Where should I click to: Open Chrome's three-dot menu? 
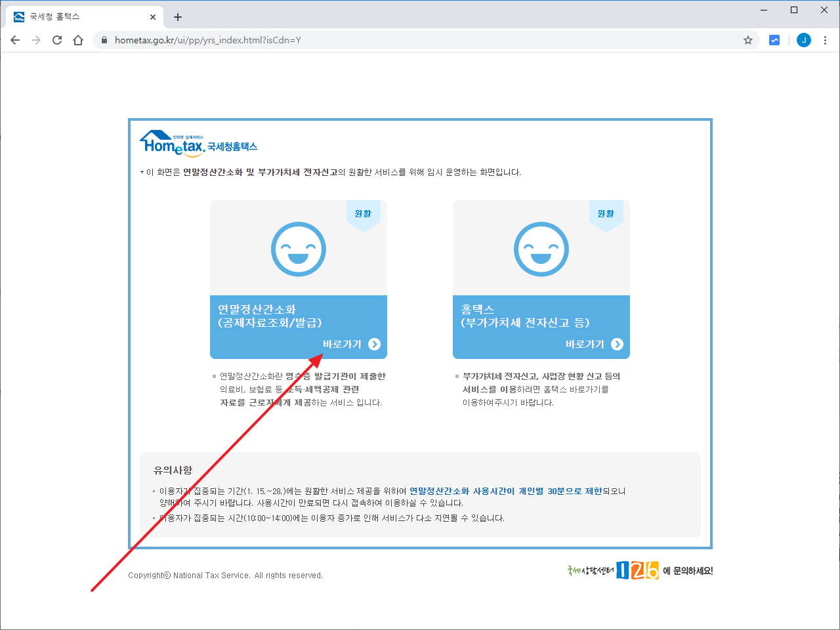pyautogui.click(x=825, y=40)
